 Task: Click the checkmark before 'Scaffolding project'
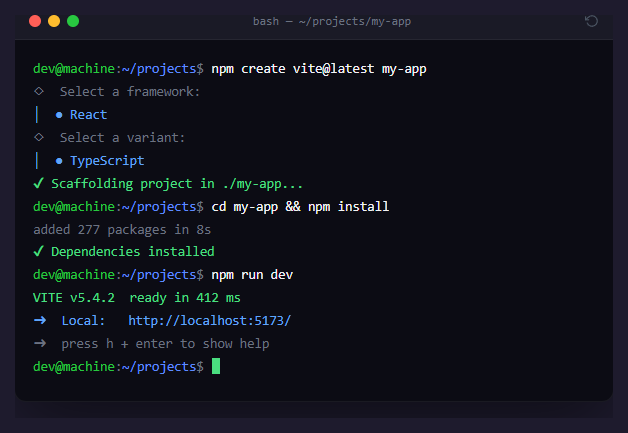pyautogui.click(x=38, y=183)
